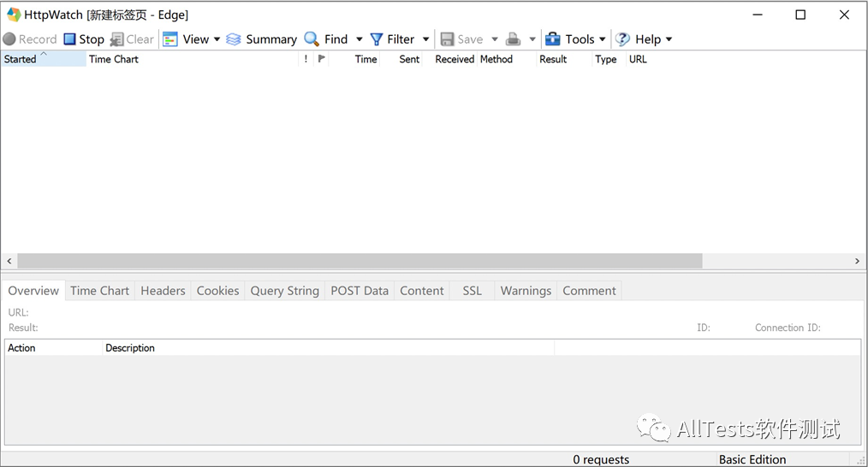Click the horizontal scrollbar thumb

(360, 261)
